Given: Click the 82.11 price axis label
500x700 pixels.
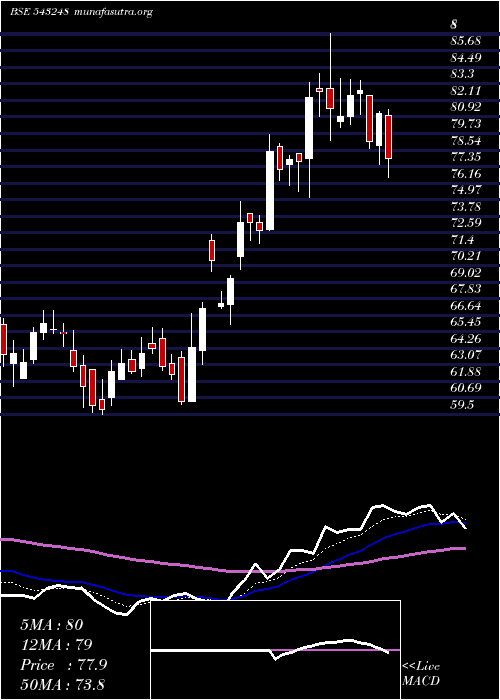Looking at the screenshot, I should [x=465, y=91].
